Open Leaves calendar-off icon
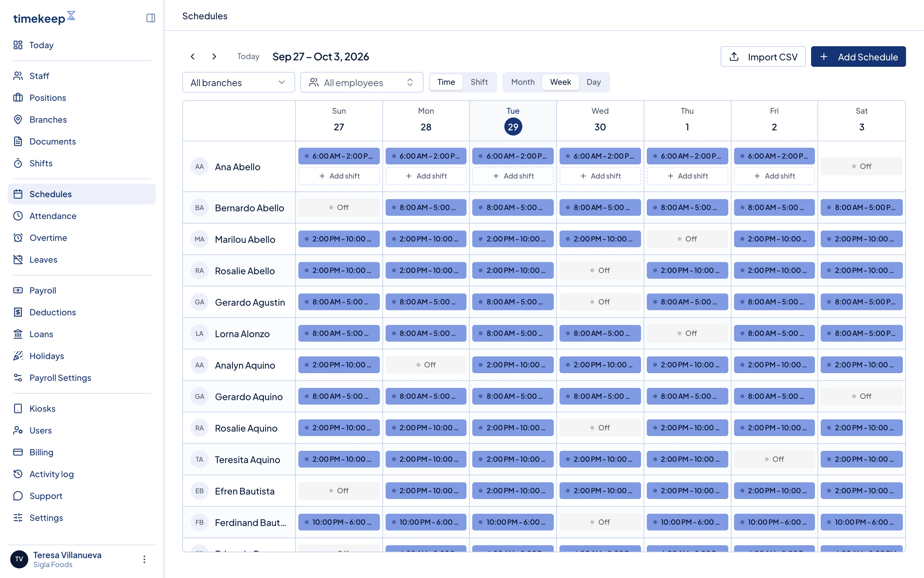The image size is (924, 578). pos(18,259)
